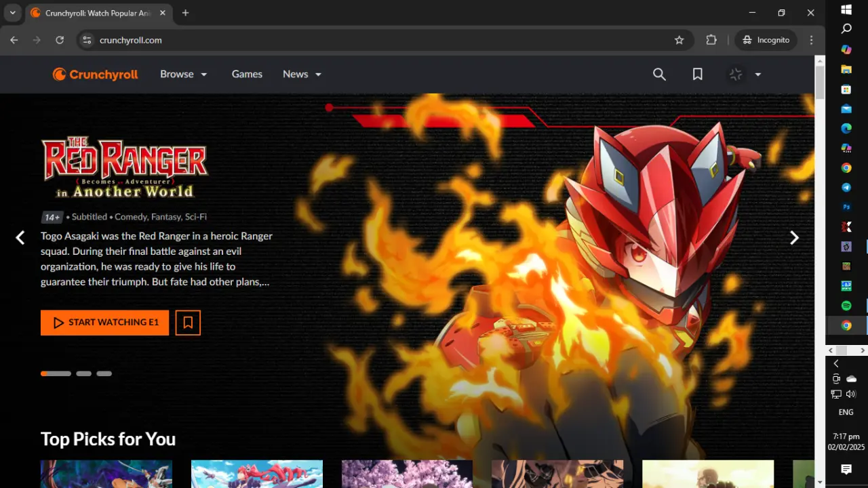This screenshot has width=868, height=488.
Task: Expand the News dropdown
Action: point(302,75)
